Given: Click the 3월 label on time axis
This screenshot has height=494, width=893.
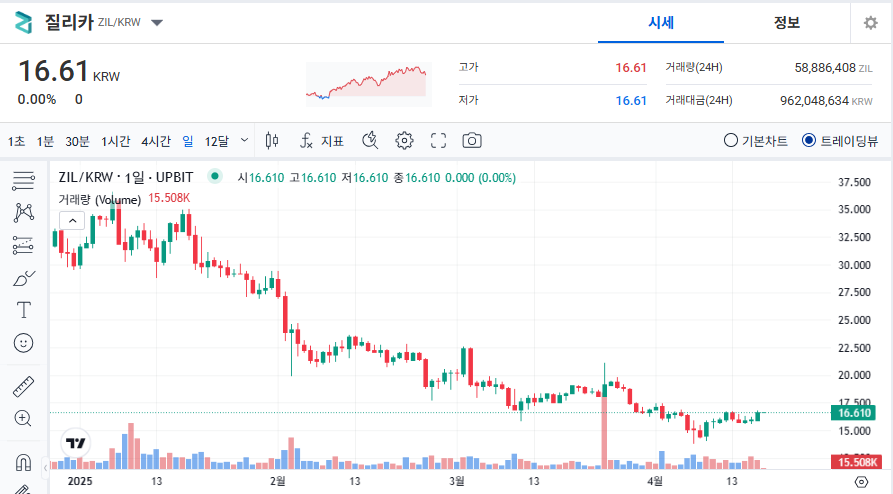Looking at the screenshot, I should pyautogui.click(x=457, y=481).
